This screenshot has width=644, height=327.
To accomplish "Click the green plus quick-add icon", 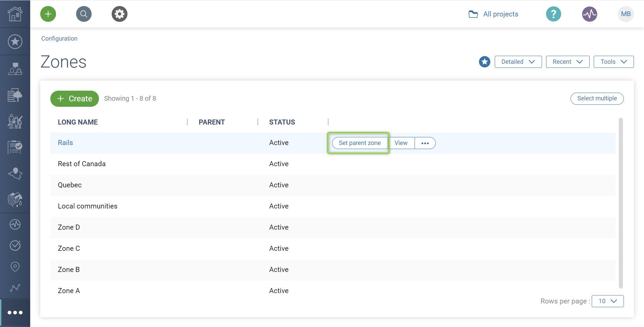I will (x=48, y=14).
